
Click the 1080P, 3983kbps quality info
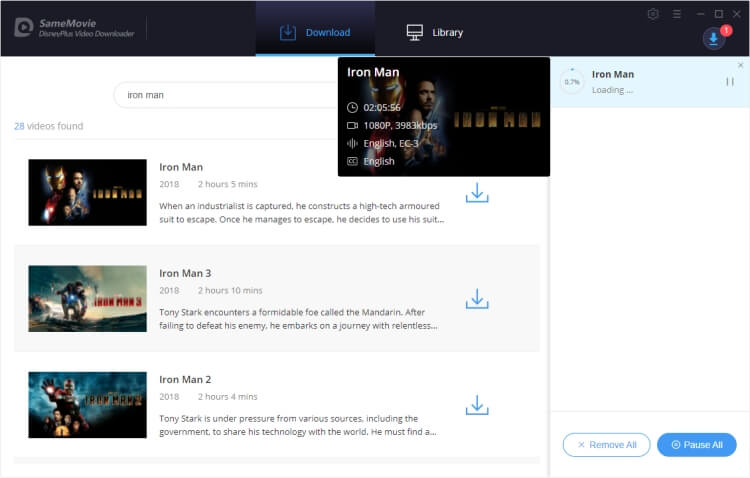[400, 125]
